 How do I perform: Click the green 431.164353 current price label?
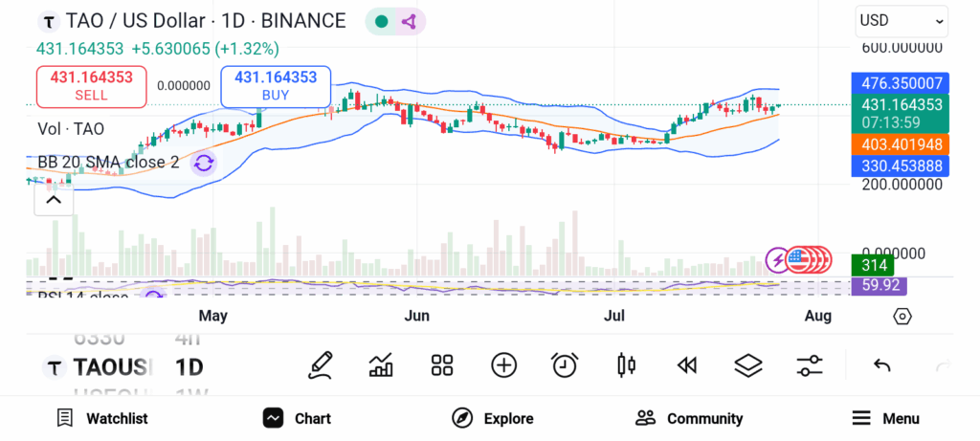click(x=900, y=113)
